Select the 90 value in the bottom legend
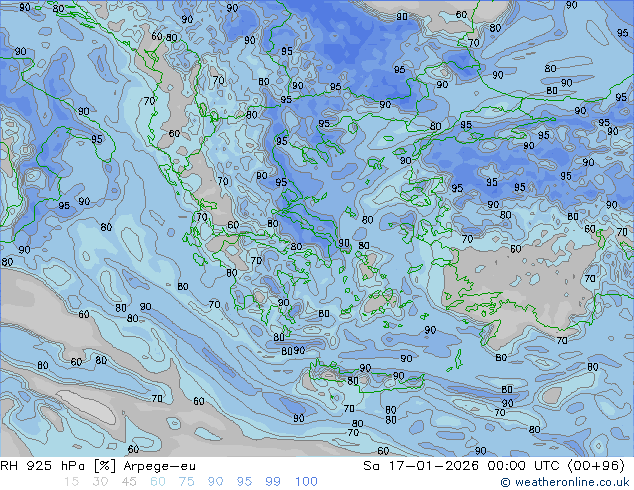The width and height of the screenshot is (634, 490). tap(216, 482)
